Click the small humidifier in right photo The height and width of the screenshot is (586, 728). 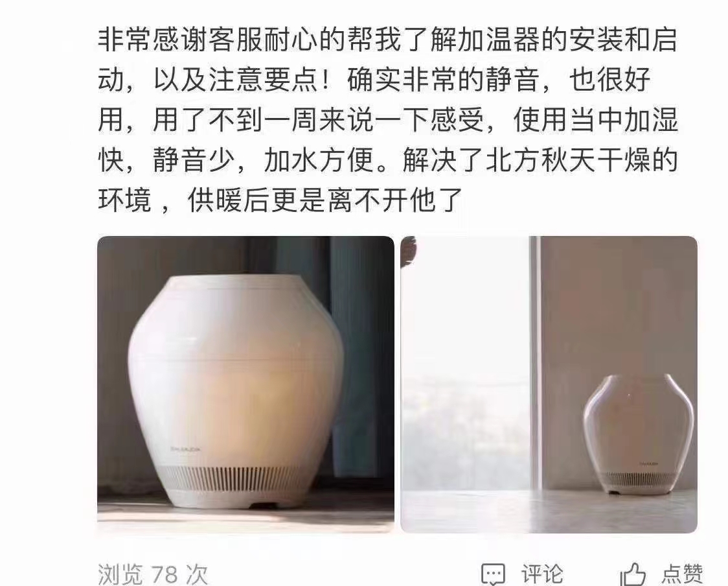click(639, 434)
